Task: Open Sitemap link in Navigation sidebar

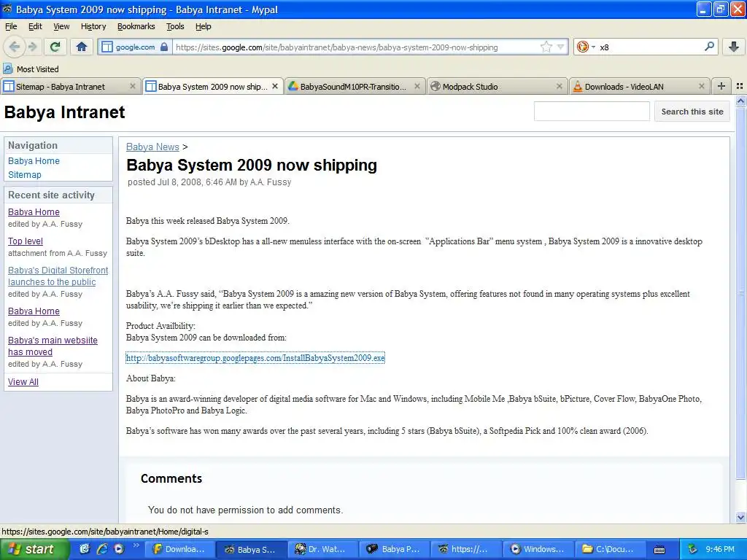Action: [25, 175]
